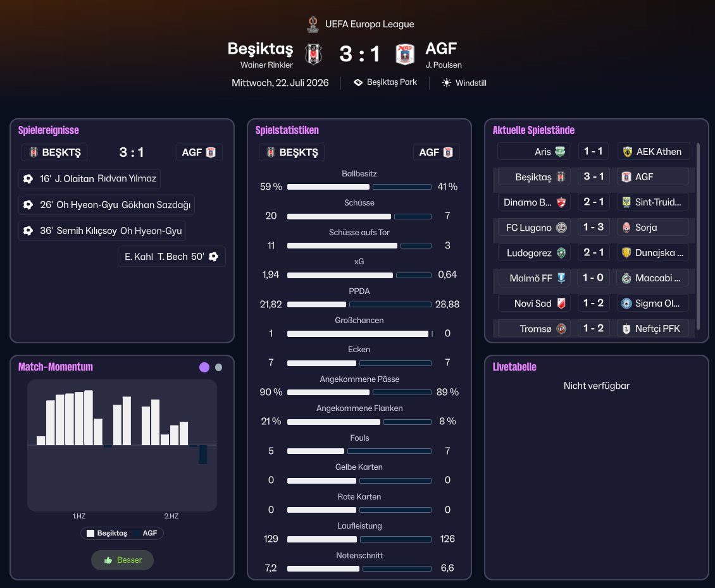Viewport: 715px width, 588px height.
Task: Click the Dunajska club crest
Action: pyautogui.click(x=626, y=253)
